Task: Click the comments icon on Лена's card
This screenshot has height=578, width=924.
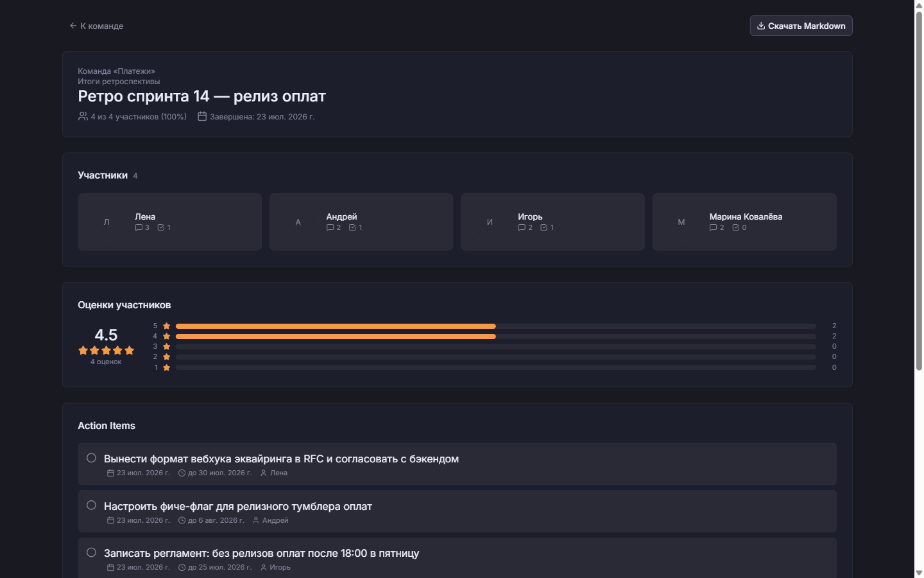Action: pos(139,227)
